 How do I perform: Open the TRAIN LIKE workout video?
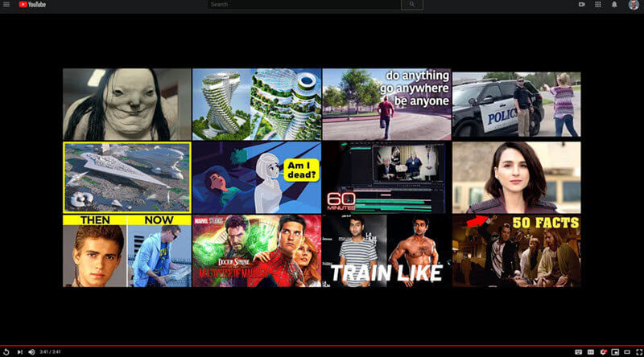click(x=386, y=251)
